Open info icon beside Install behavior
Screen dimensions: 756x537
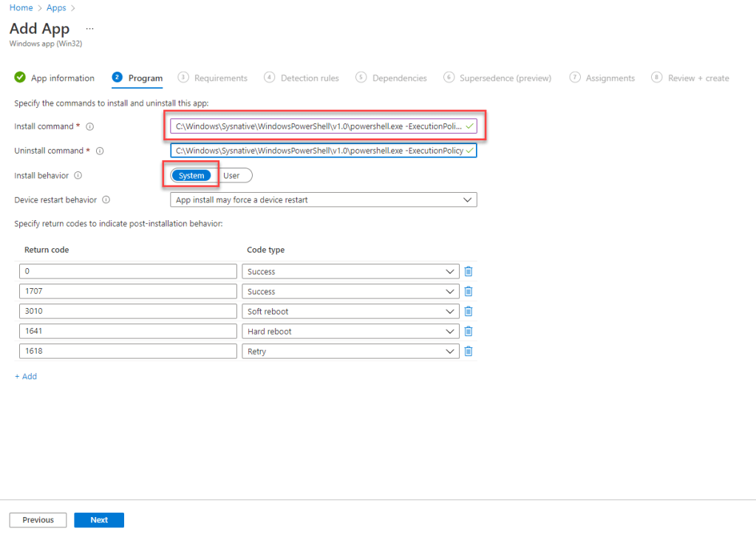coord(78,176)
